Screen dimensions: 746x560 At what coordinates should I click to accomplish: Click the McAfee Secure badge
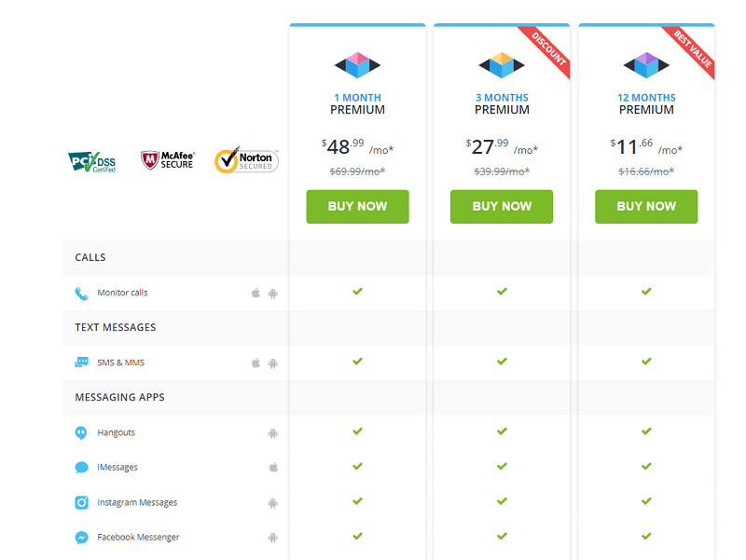(x=167, y=160)
